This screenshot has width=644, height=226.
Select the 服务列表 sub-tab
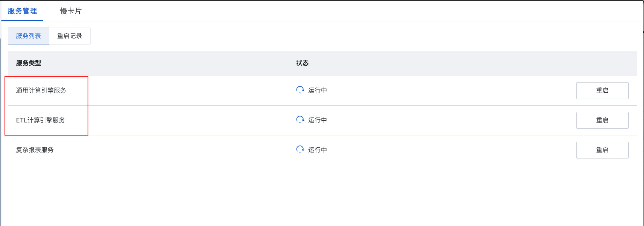(x=28, y=36)
